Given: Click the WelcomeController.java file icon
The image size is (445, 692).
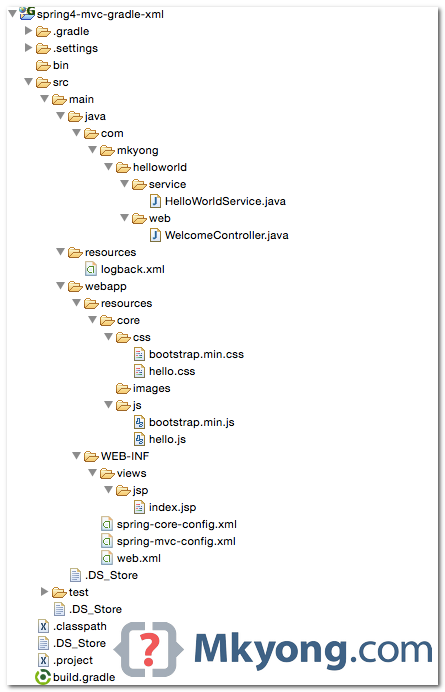Looking at the screenshot, I should pos(155,235).
